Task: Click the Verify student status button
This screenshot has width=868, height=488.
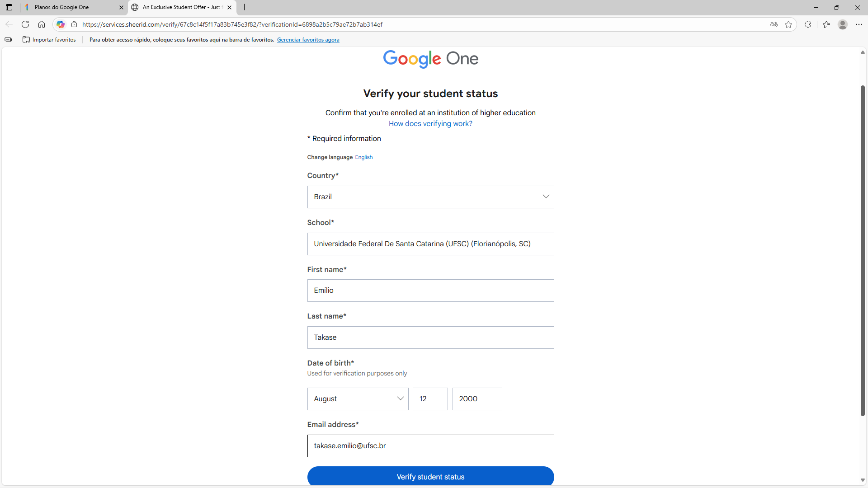Action: (x=430, y=477)
